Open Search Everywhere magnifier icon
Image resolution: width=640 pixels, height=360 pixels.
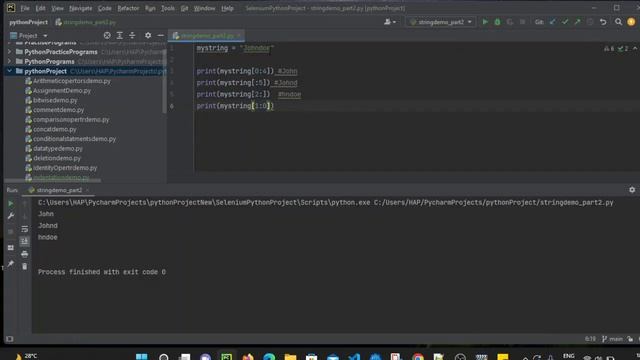[x=618, y=22]
